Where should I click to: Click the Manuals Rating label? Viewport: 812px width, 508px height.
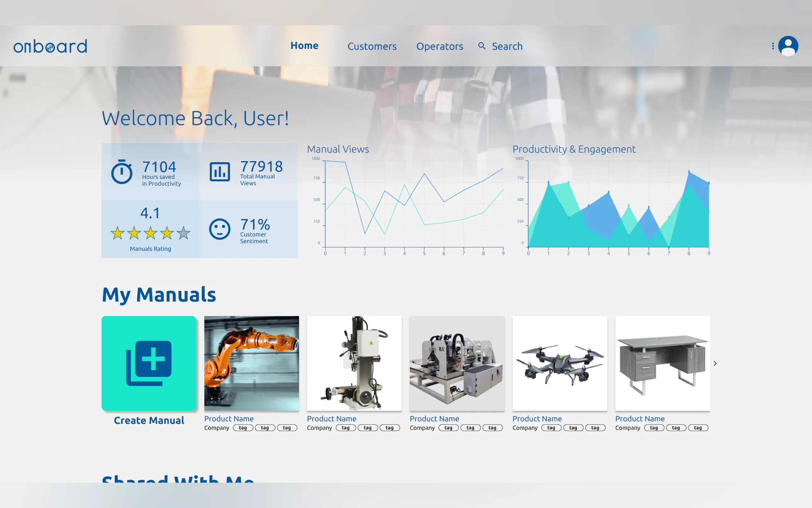(150, 249)
